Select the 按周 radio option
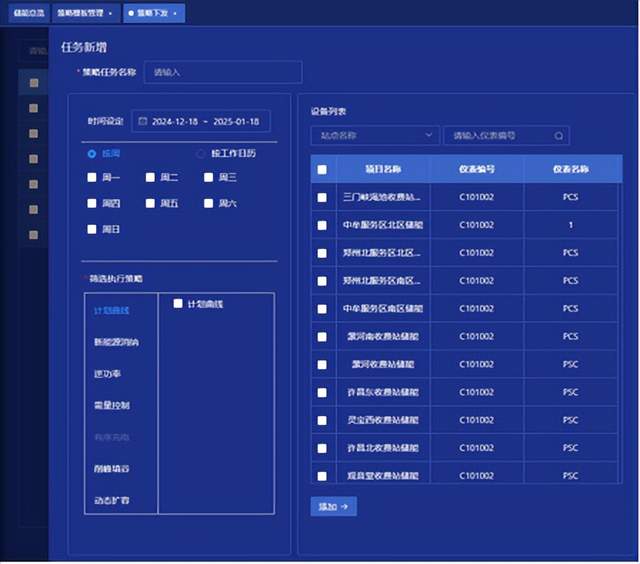The width and height of the screenshot is (640, 564). pos(92,154)
